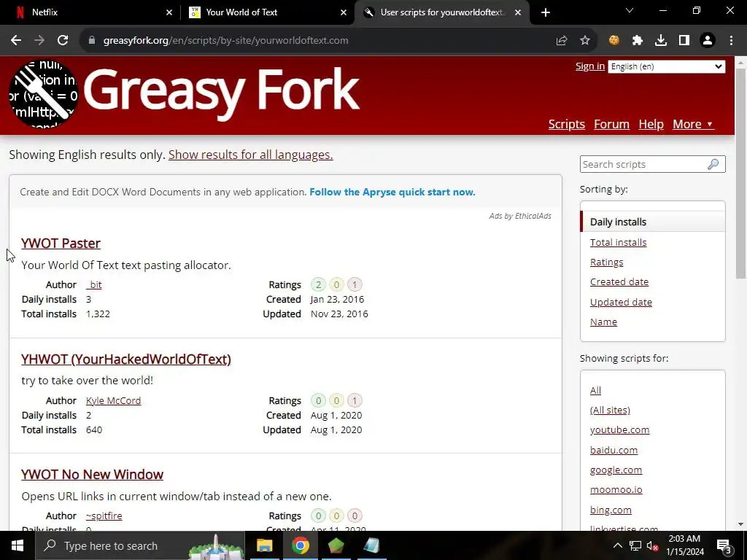Open the green gem app in taskbar

click(336, 545)
